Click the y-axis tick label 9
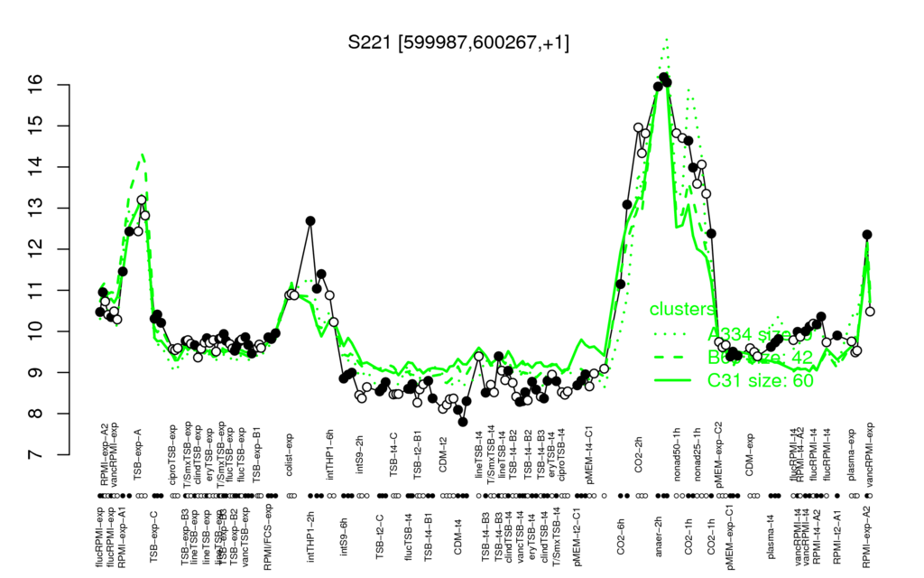Viewport: 924px width, 578px height. tap(36, 373)
